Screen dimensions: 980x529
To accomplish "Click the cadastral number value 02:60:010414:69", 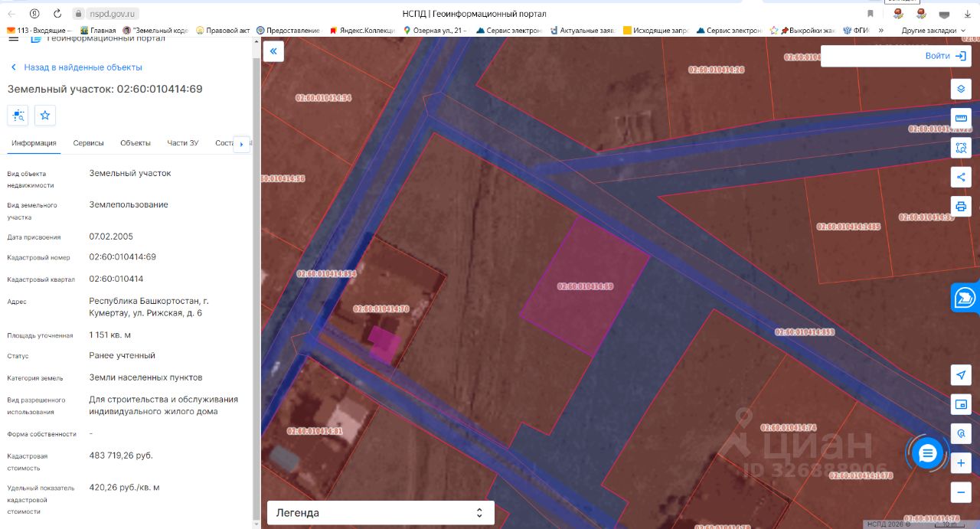I will pos(122,257).
